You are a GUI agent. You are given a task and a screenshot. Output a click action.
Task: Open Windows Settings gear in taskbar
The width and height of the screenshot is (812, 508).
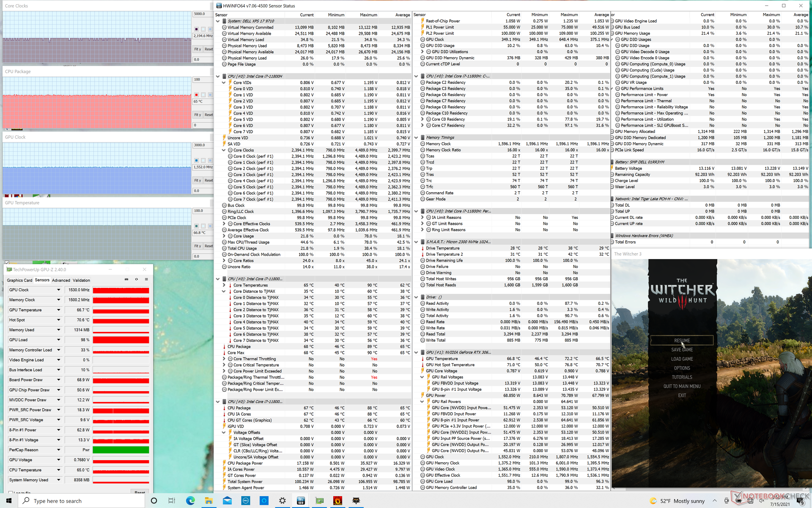pos(283,501)
